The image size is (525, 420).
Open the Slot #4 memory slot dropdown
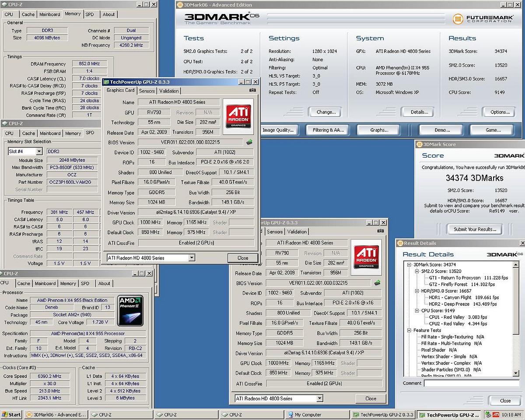(x=39, y=151)
